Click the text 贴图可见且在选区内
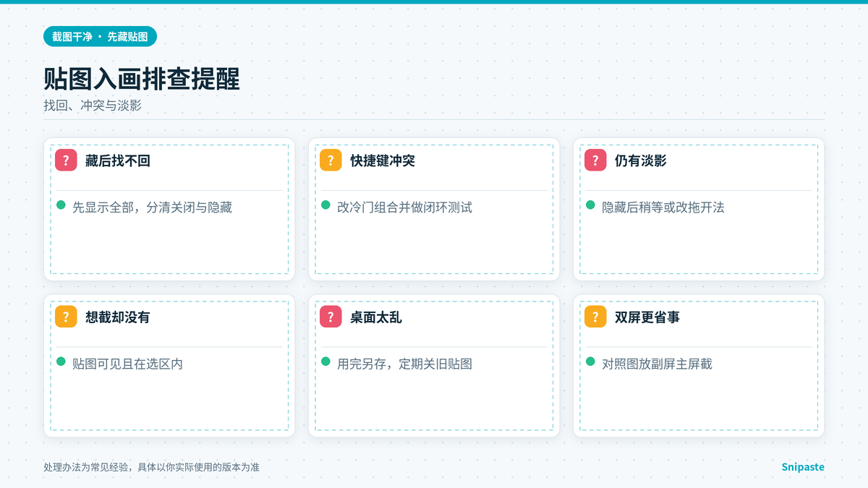 click(128, 364)
